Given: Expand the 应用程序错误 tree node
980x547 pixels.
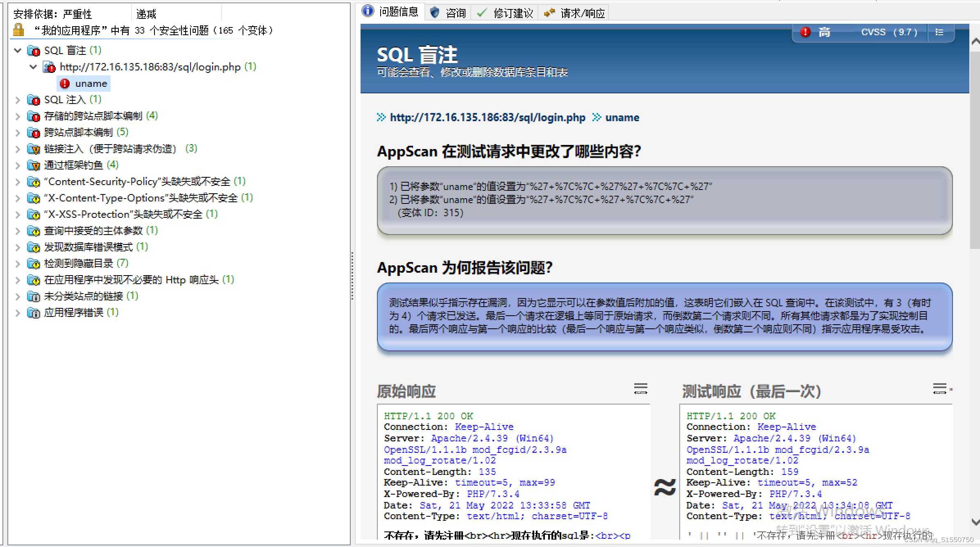Looking at the screenshot, I should coord(18,313).
